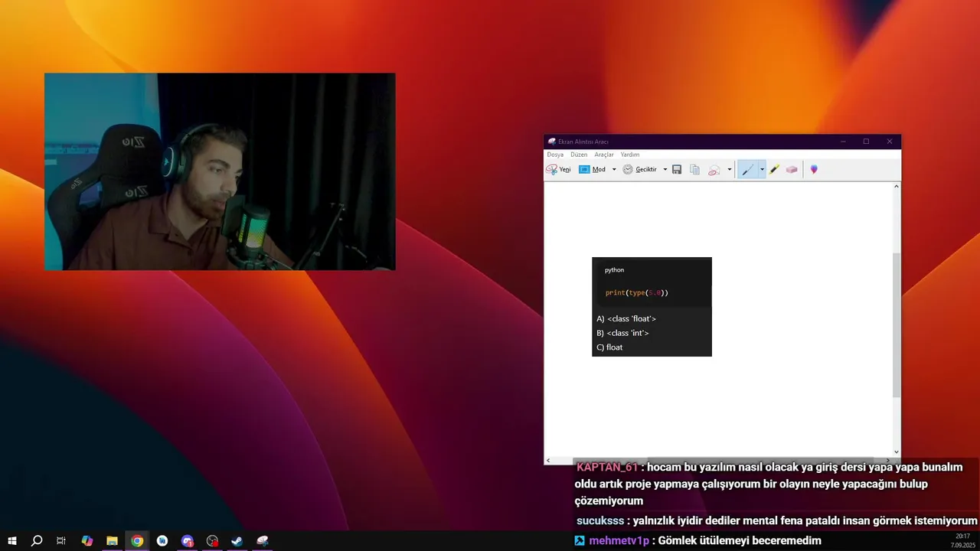
Task: Open the Araçlar menu
Action: (x=604, y=155)
